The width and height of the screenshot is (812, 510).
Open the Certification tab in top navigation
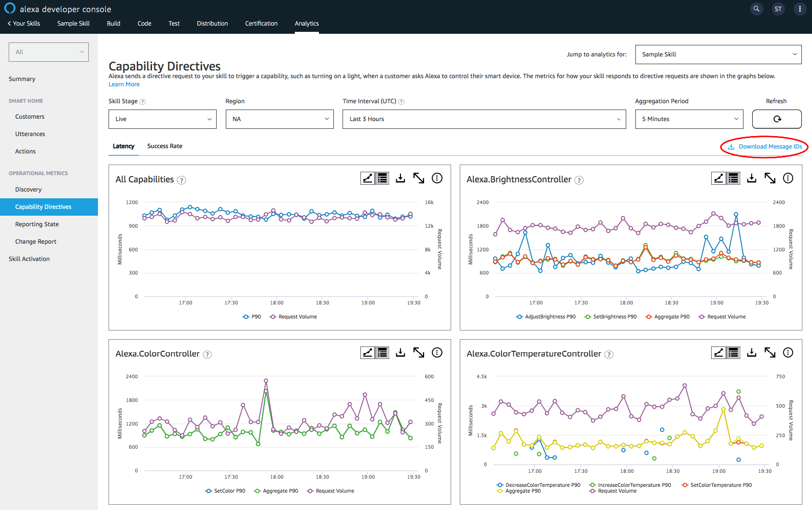261,24
